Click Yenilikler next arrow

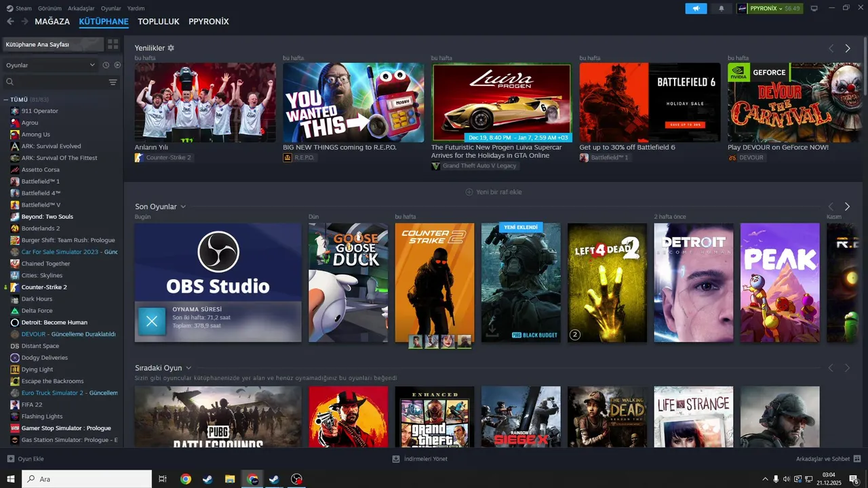tap(848, 48)
